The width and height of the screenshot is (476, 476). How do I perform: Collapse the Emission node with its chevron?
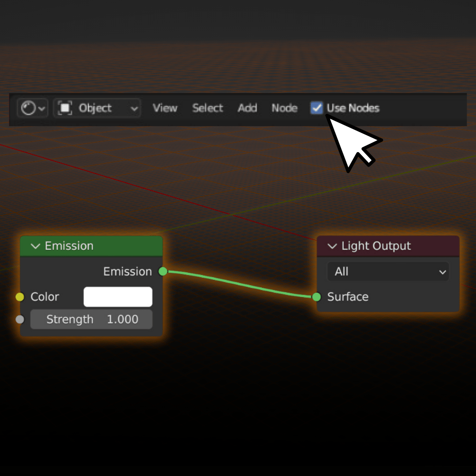pos(36,246)
